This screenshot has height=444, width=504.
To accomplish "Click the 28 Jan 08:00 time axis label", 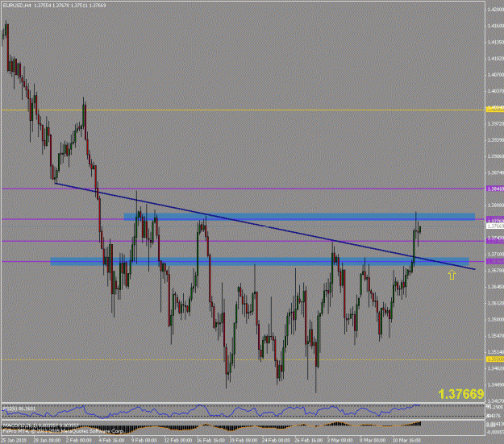I will tap(47, 440).
